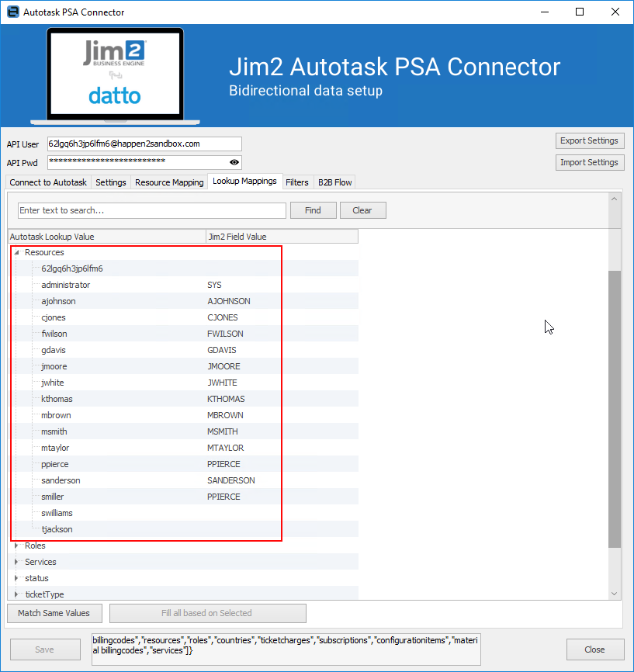This screenshot has width=634, height=672.
Task: Click the AJOHNSON Jim2 field value
Action: coord(229,301)
